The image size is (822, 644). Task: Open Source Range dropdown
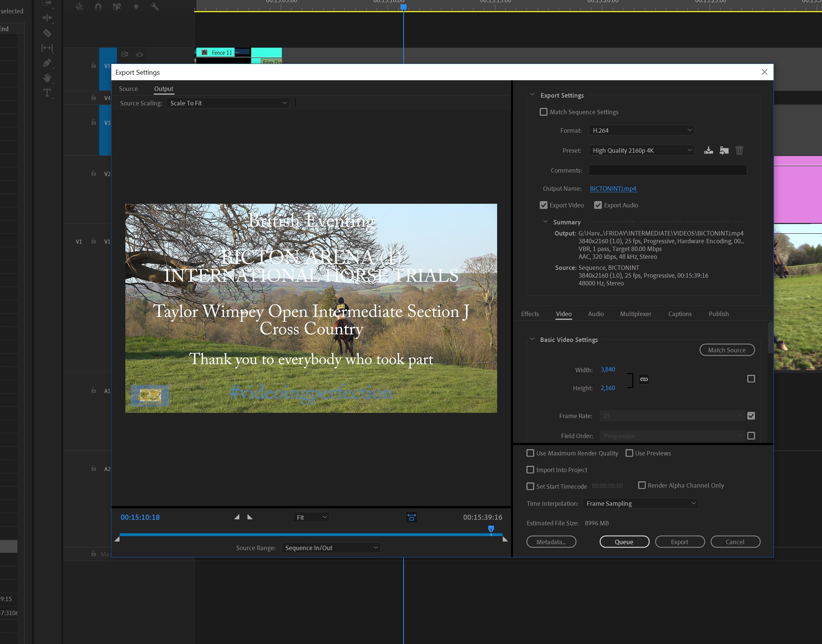pyautogui.click(x=331, y=548)
